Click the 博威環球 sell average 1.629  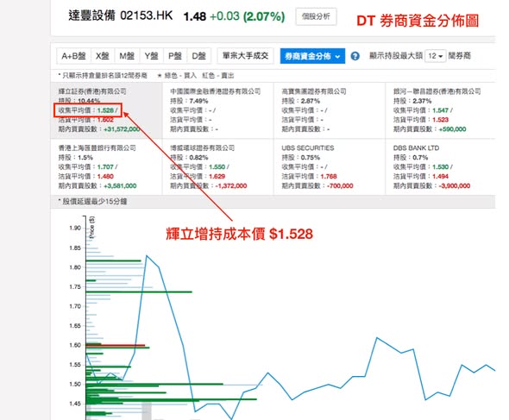click(x=217, y=176)
